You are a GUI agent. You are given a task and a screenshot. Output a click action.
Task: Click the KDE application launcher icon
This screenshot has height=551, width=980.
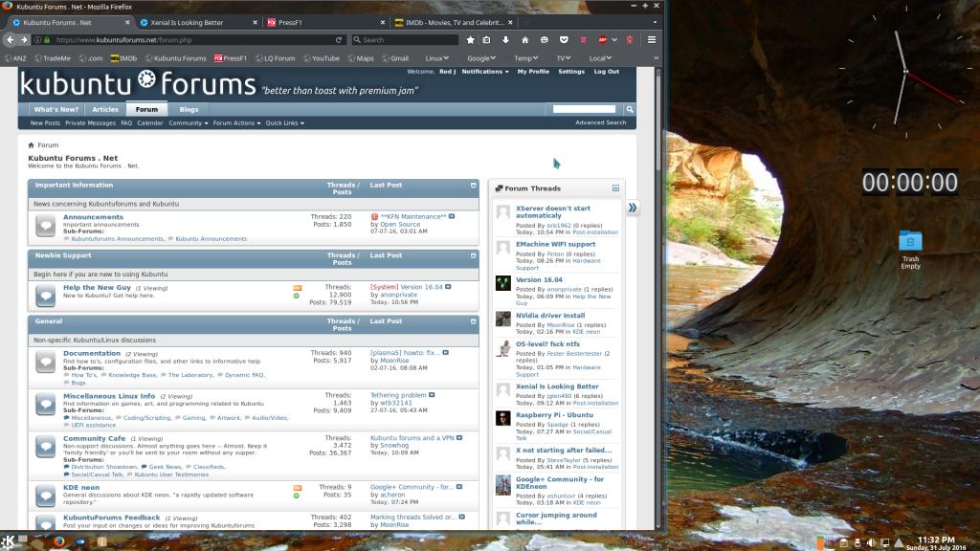click(9, 542)
